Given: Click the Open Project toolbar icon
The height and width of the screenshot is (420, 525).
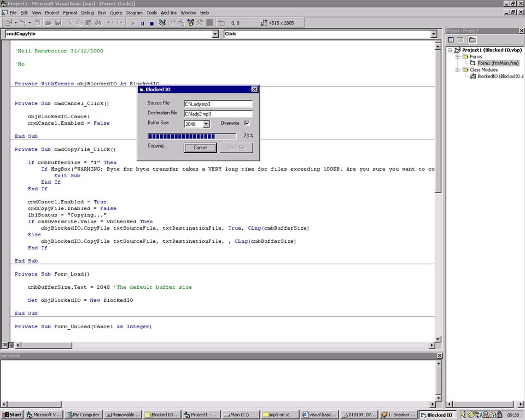Looking at the screenshot, I should (48, 23).
